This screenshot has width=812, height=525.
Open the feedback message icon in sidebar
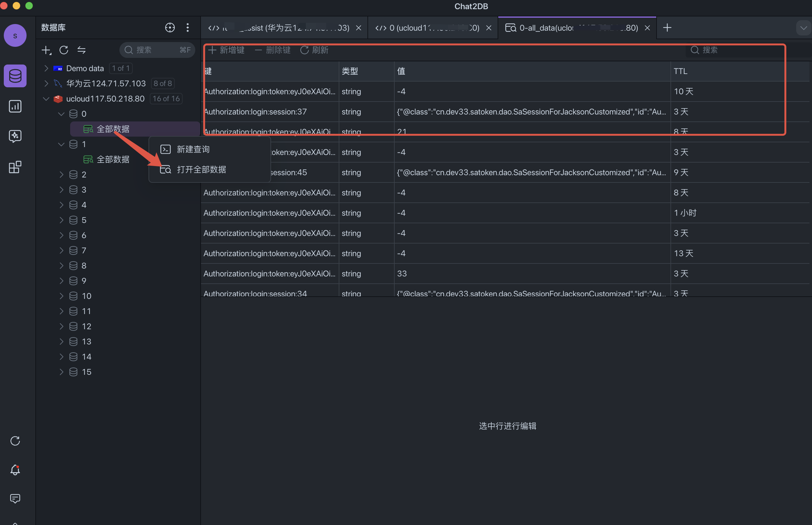coord(15,498)
